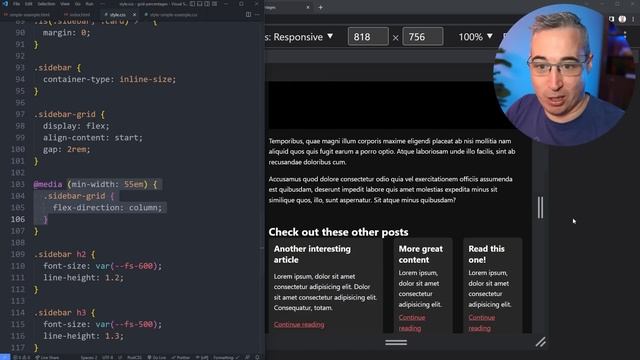The width and height of the screenshot is (640, 360).
Task: Click the customize layout icon in the title bar
Action: (x=214, y=4)
